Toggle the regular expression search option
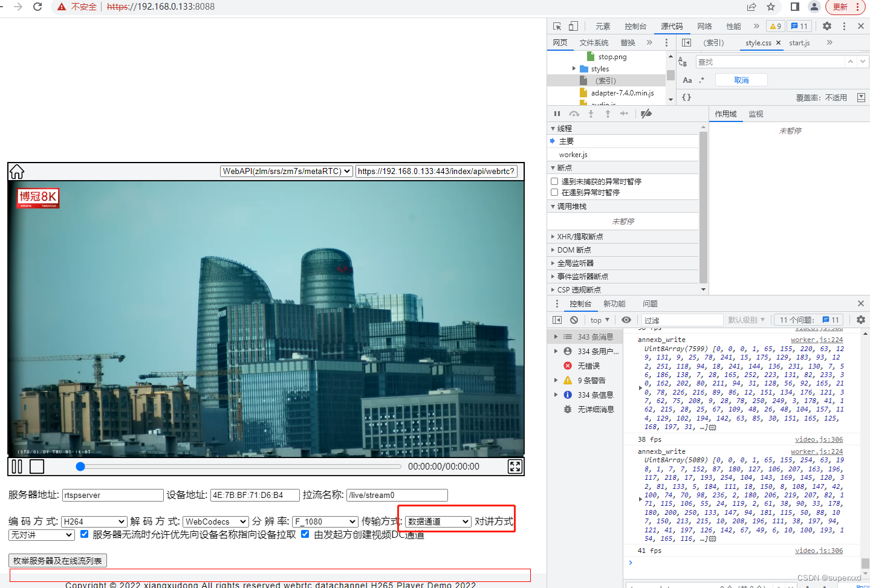The height and width of the screenshot is (588, 870). (702, 80)
